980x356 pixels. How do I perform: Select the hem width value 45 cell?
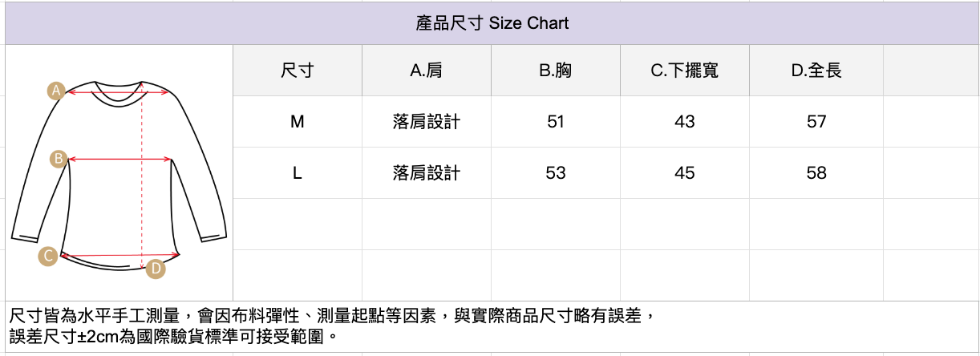pos(684,173)
